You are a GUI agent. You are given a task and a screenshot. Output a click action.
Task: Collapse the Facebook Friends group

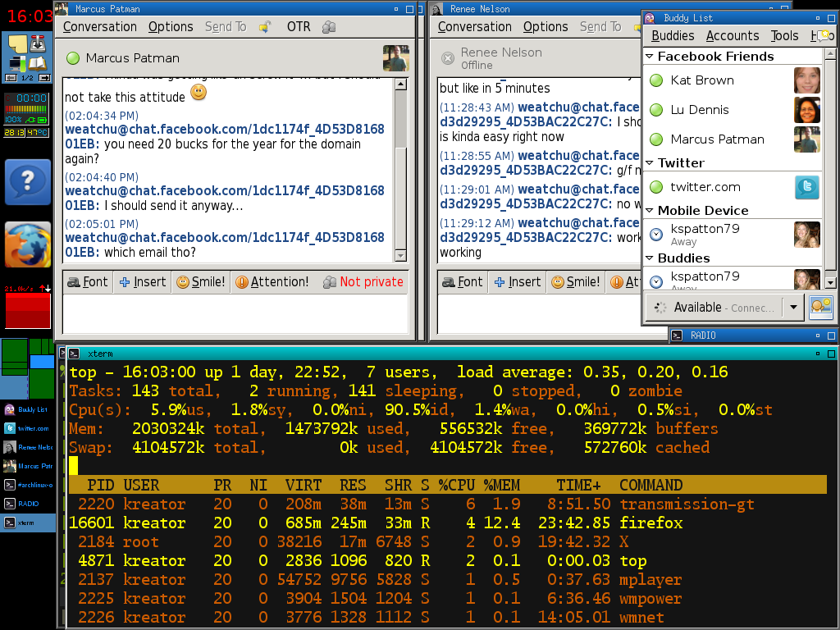tap(650, 57)
